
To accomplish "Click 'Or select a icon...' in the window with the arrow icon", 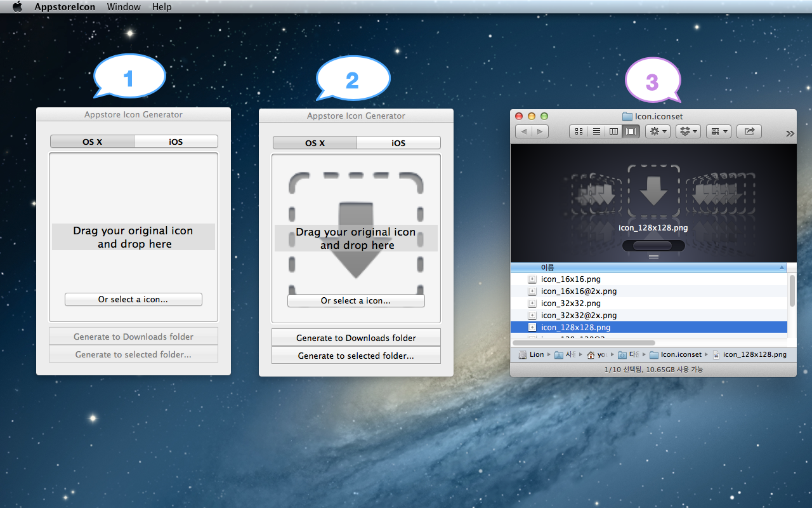I will [x=356, y=301].
